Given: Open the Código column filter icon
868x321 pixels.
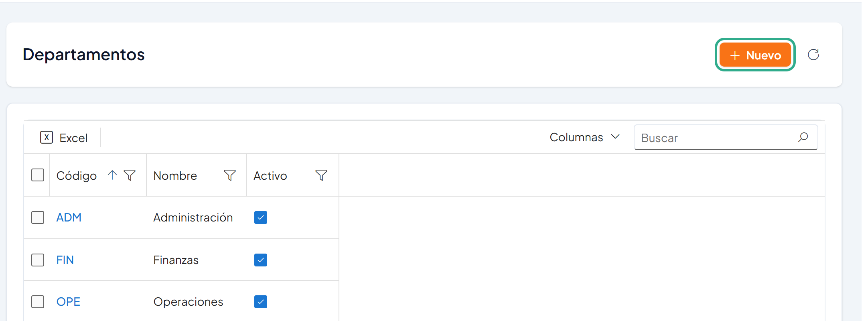Looking at the screenshot, I should click(x=130, y=175).
